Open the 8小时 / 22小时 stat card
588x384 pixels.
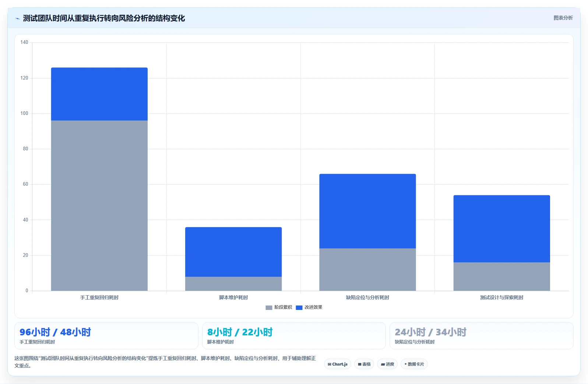point(294,336)
